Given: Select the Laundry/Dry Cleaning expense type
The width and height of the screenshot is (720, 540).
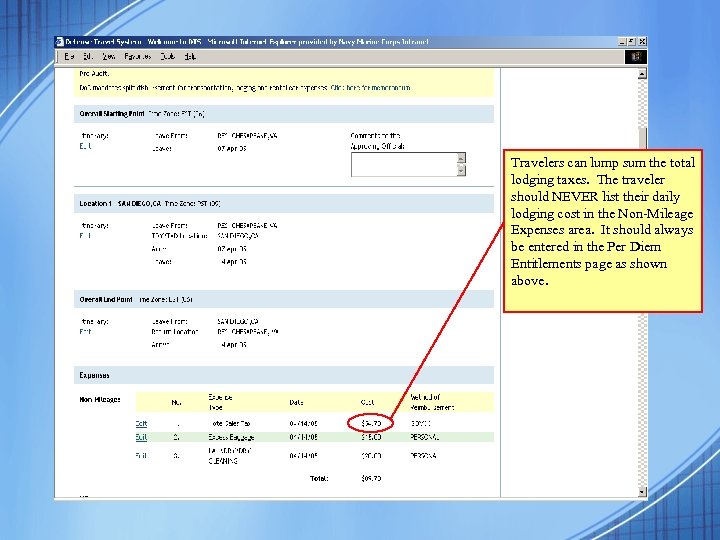Looking at the screenshot, I should [231, 456].
